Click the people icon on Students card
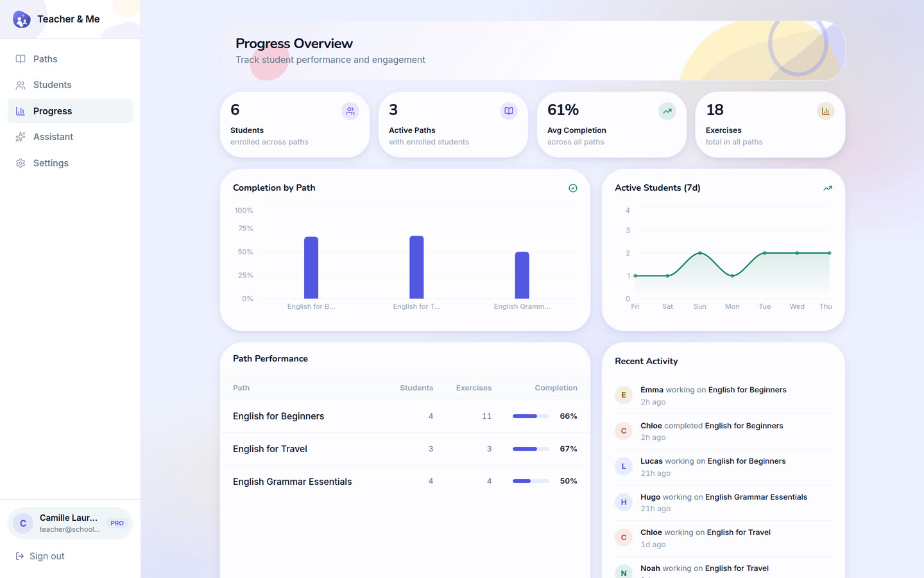Screen dimensions: 924x578 pos(350,111)
